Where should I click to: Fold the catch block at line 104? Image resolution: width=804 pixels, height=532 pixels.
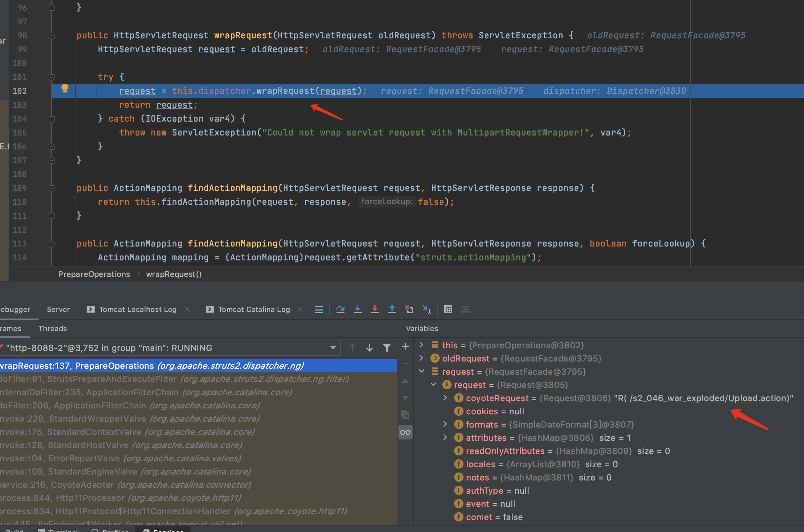(52, 119)
